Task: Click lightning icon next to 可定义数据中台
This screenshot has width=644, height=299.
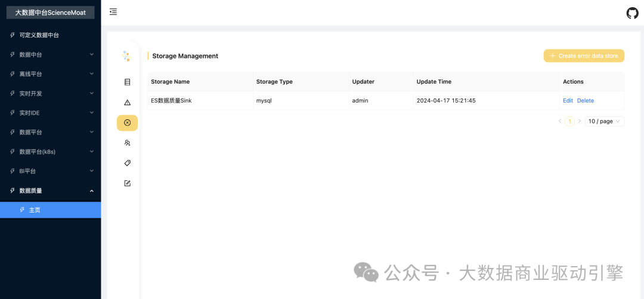Action: tap(13, 35)
